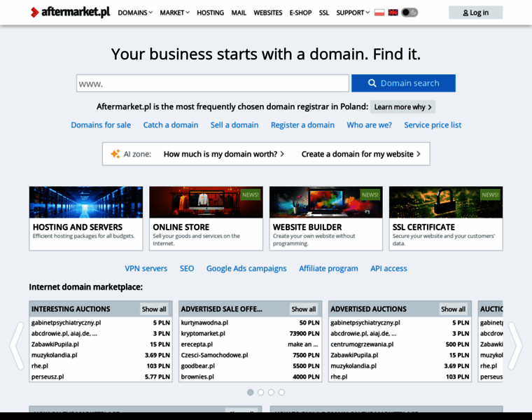532x420 pixels.
Task: Open Create a domain for my website
Action: point(361,154)
